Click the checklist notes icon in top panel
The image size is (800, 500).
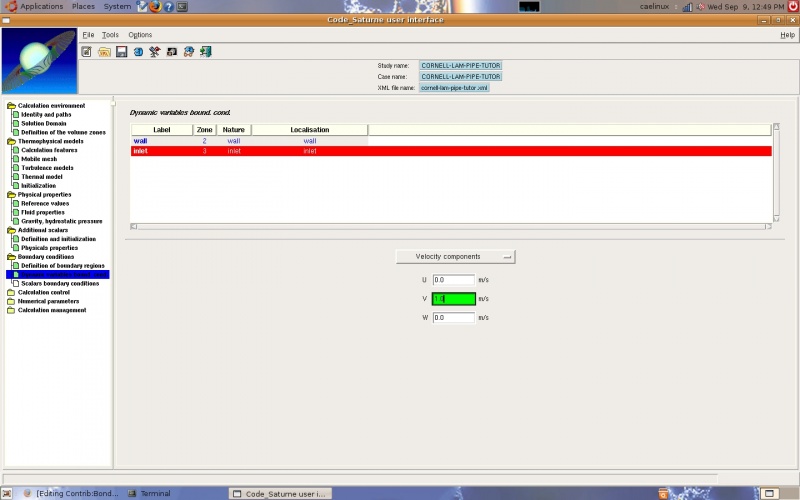coord(142,6)
